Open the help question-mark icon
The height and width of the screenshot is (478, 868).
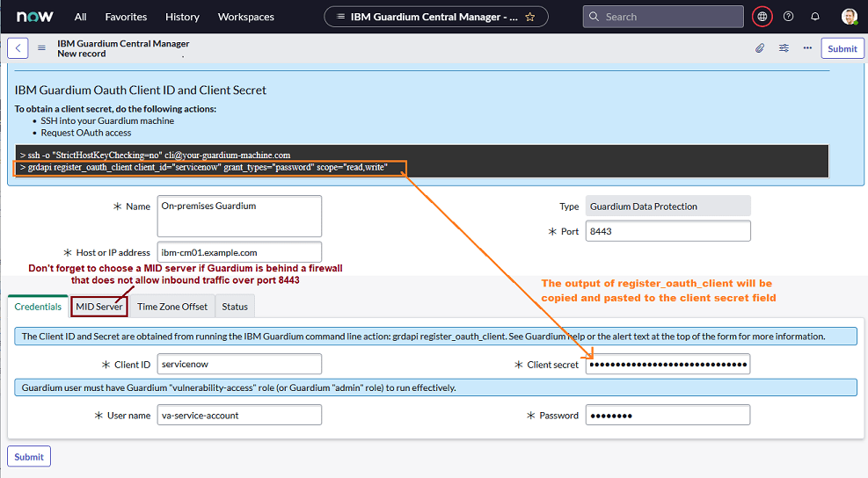788,17
